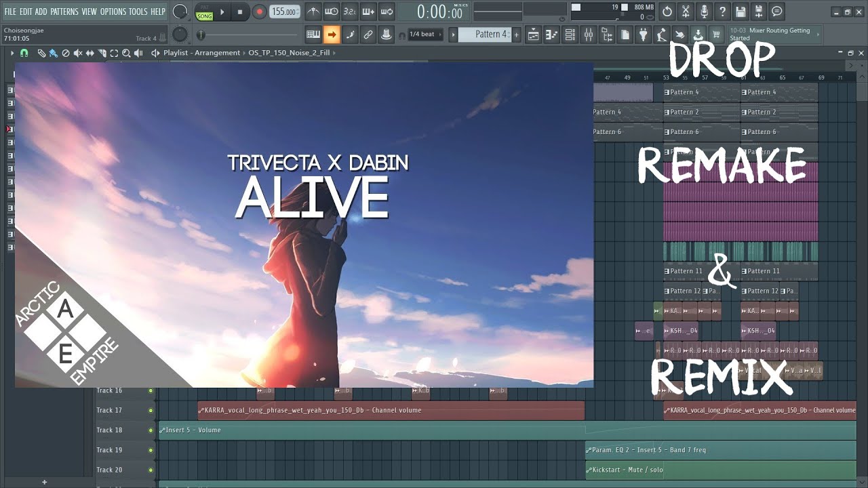Toggle PAT/SONG mode switch
This screenshot has width=868, height=488.
point(204,12)
